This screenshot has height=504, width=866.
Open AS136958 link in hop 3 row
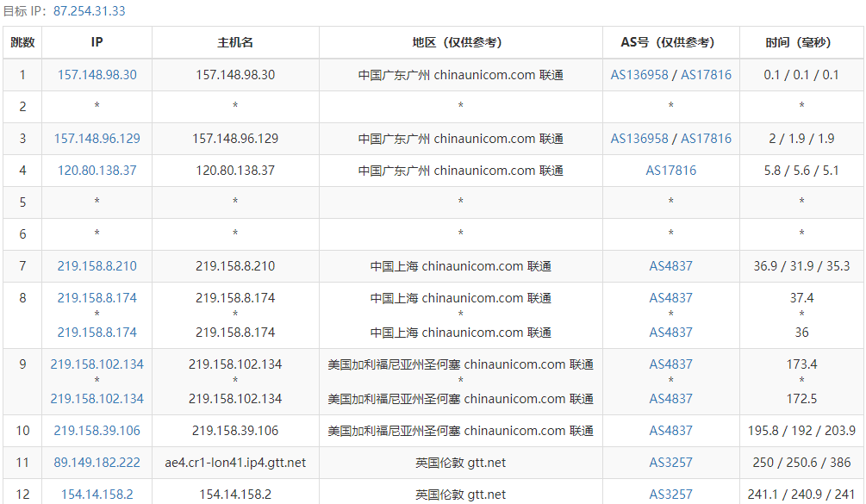(x=639, y=139)
